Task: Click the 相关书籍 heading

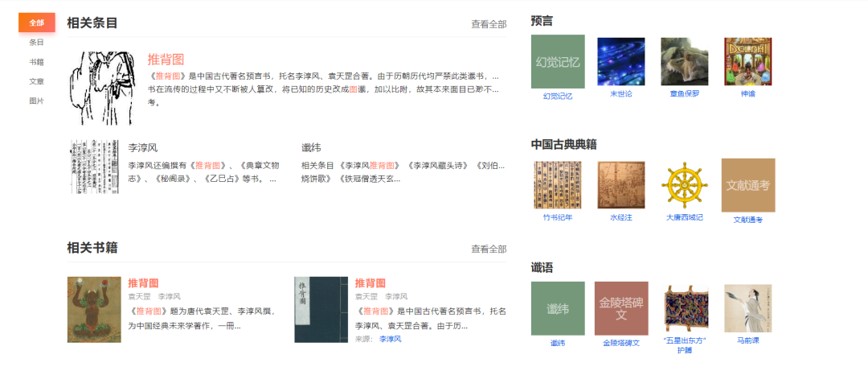Action: point(92,248)
